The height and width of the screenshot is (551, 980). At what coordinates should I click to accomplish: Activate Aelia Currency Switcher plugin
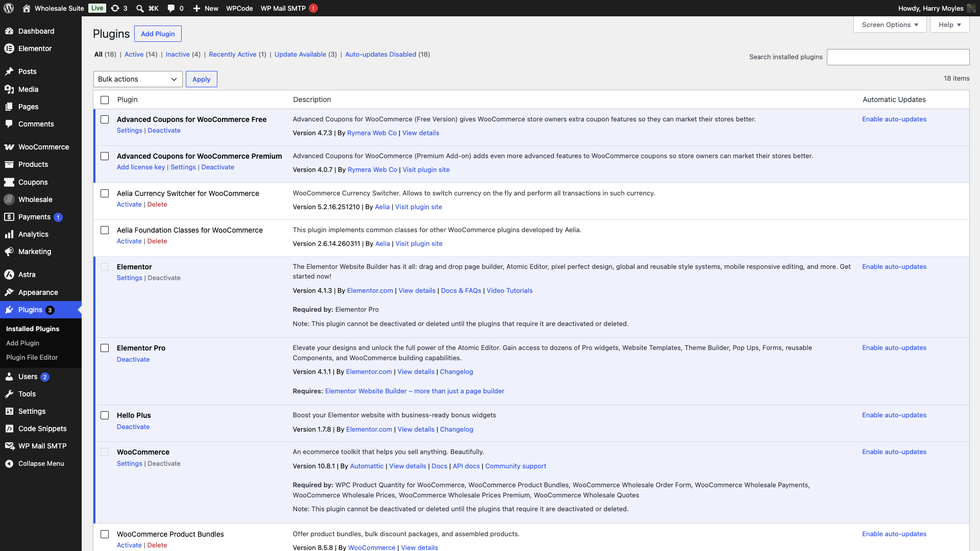[129, 204]
